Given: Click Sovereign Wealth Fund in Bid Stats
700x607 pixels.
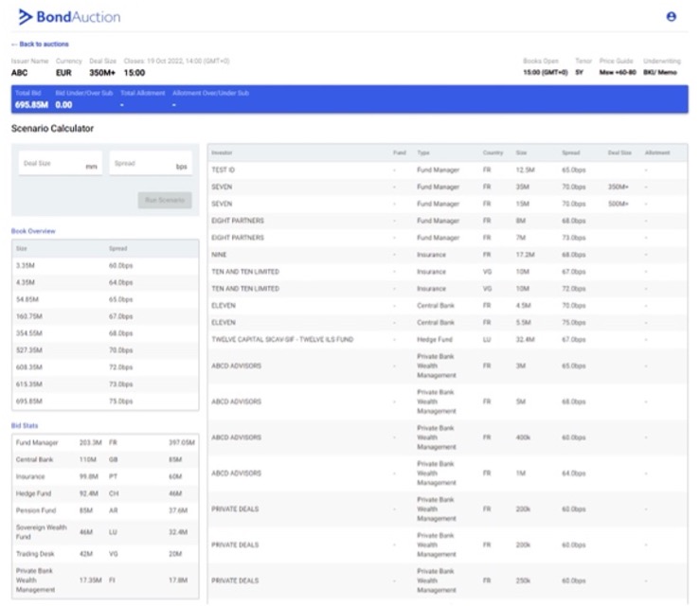Looking at the screenshot, I should point(41,532).
